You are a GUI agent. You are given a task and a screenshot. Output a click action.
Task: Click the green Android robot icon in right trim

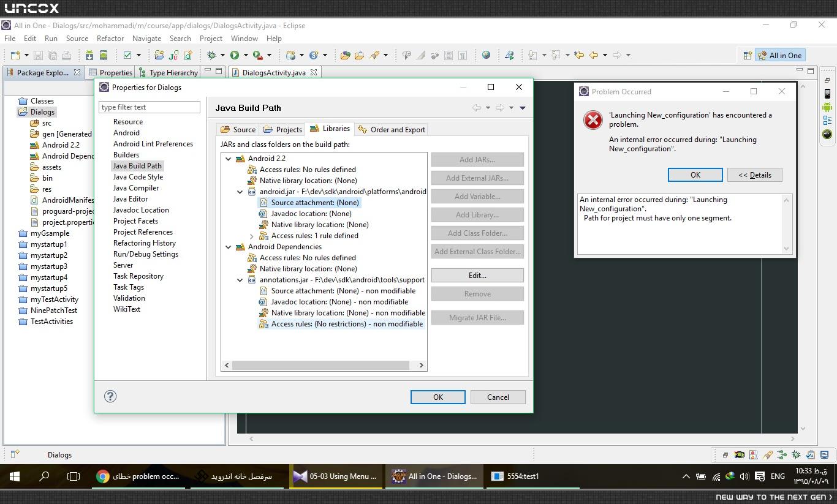point(827,107)
